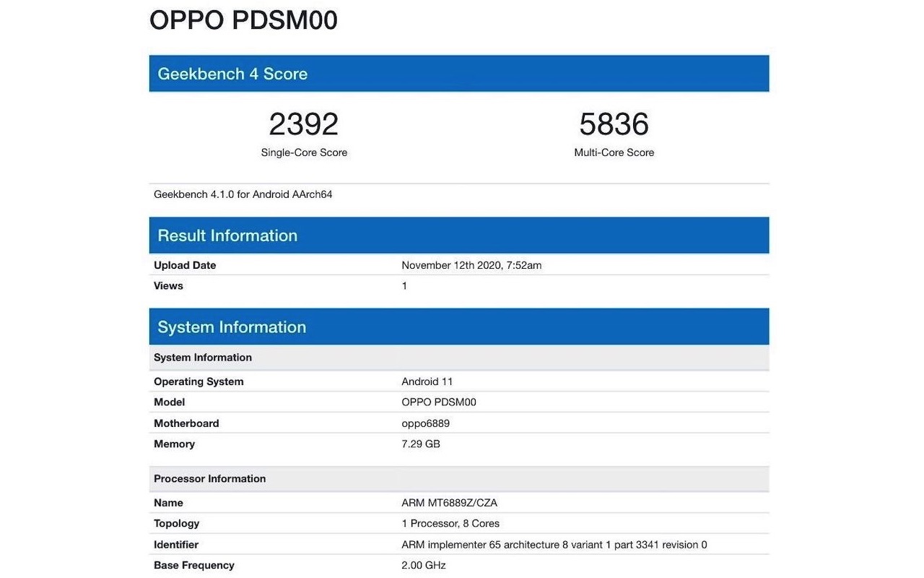Click the Multi-Core Score label
The image size is (924, 578).
tap(614, 152)
